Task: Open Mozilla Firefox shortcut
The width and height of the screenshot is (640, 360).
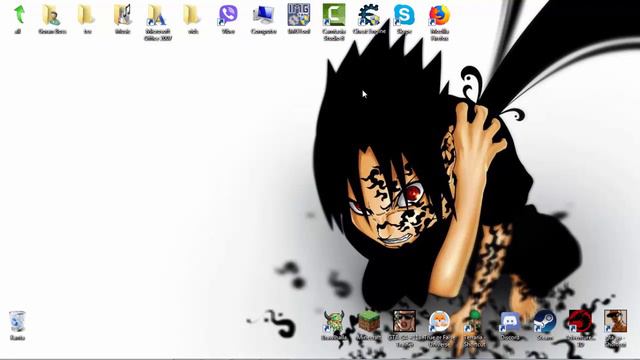Action: 439,15
